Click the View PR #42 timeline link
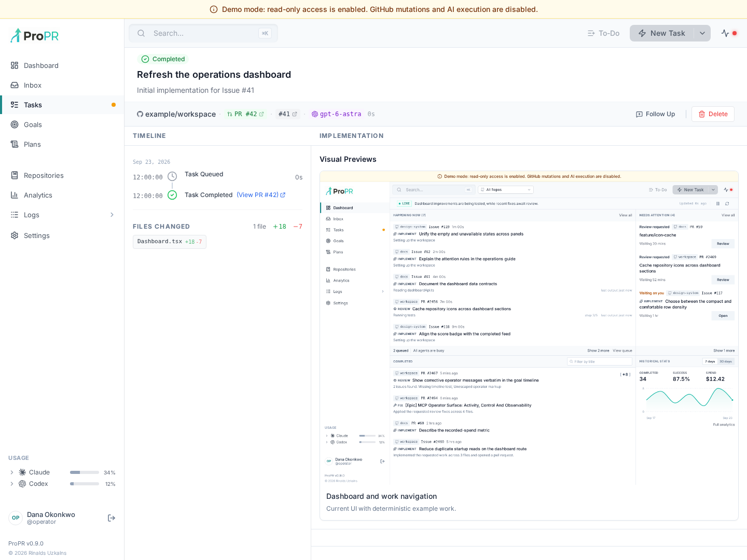The image size is (747, 560). pyautogui.click(x=261, y=195)
